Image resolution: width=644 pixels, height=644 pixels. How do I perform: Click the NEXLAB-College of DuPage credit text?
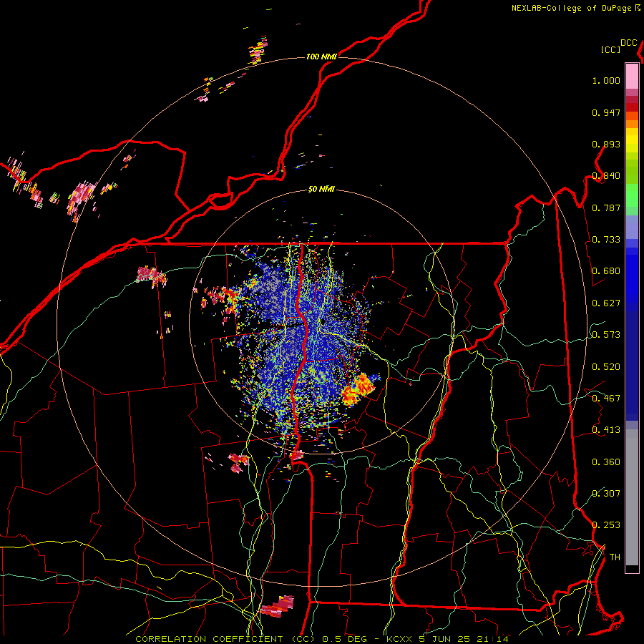click(575, 8)
